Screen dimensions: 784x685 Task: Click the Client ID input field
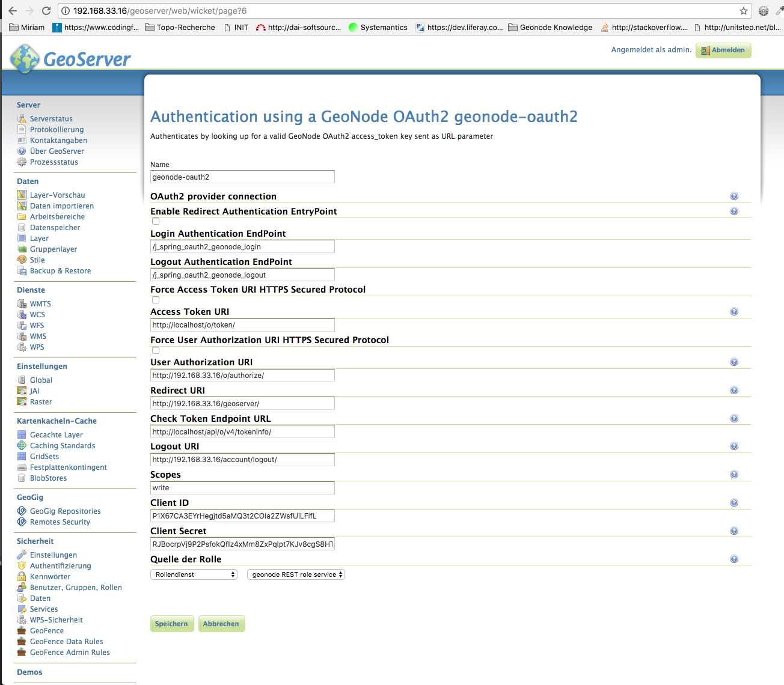(242, 516)
